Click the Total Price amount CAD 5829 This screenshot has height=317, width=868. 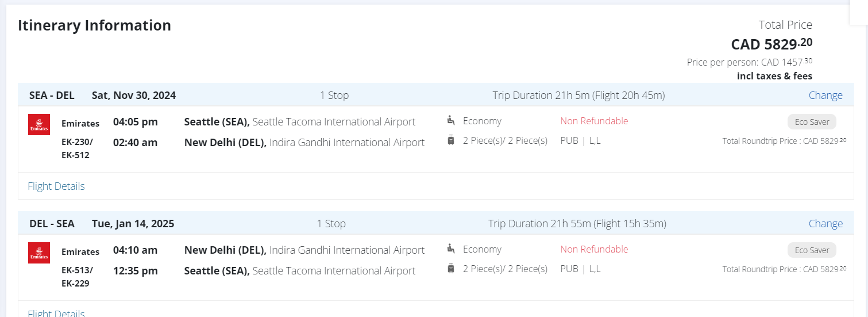point(771,44)
